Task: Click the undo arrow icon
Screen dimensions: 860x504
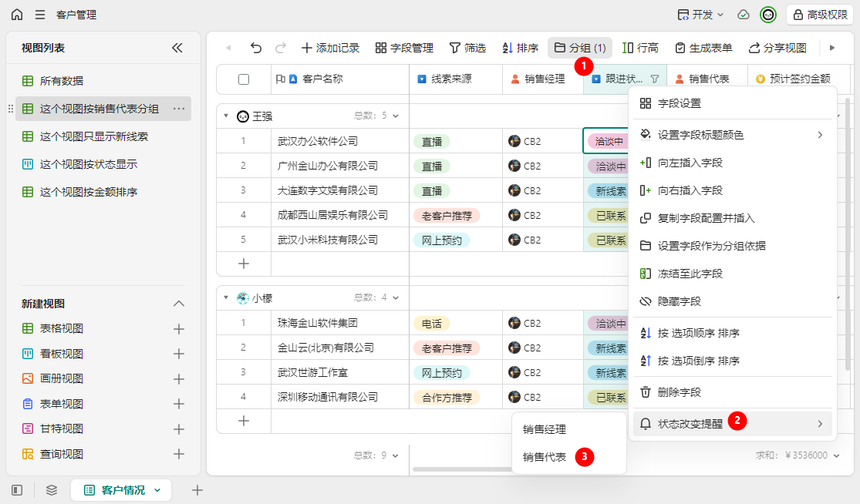Action: tap(256, 49)
